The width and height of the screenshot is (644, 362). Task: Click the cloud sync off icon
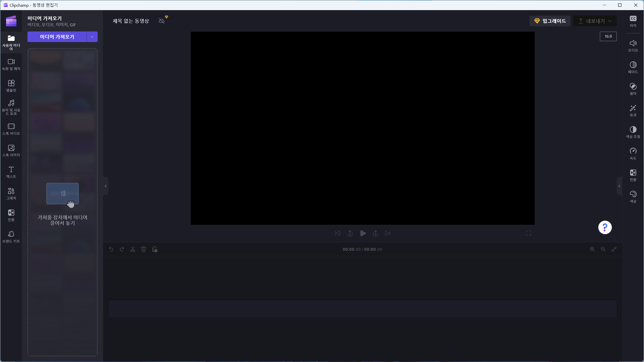(162, 21)
